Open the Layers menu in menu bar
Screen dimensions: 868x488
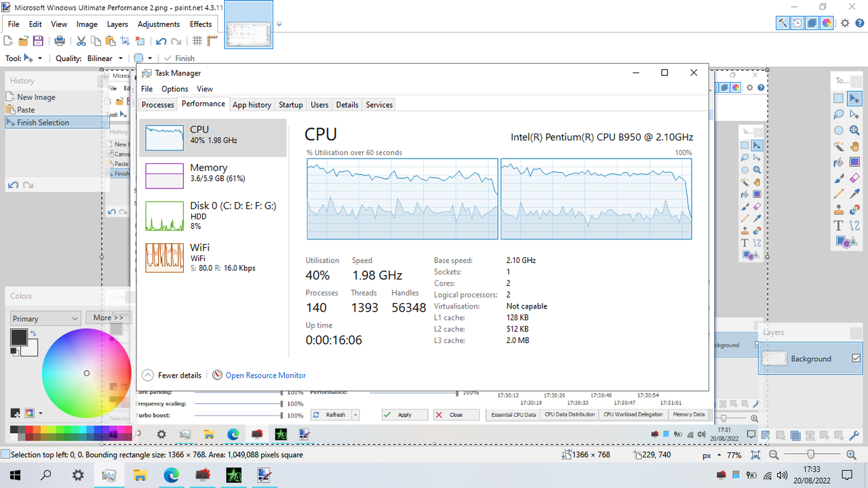117,24
